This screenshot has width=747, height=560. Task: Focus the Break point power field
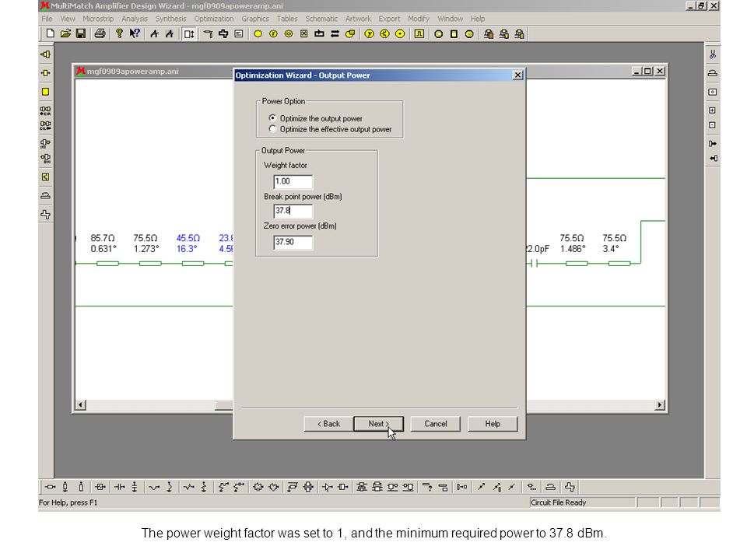293,211
